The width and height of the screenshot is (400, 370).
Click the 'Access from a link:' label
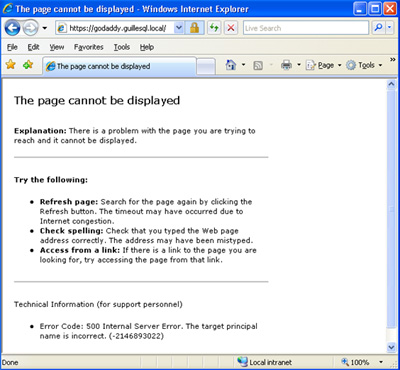(80, 250)
